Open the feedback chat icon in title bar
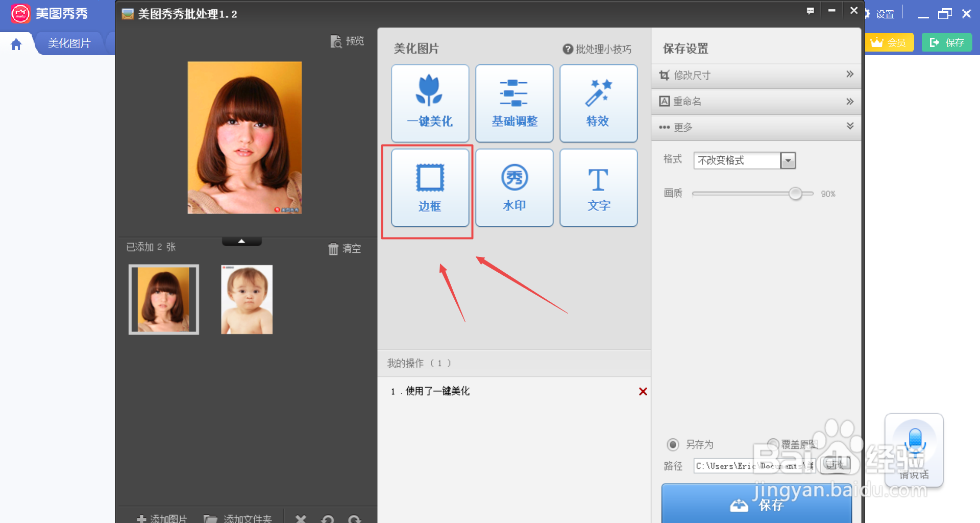This screenshot has width=980, height=523. click(x=810, y=11)
